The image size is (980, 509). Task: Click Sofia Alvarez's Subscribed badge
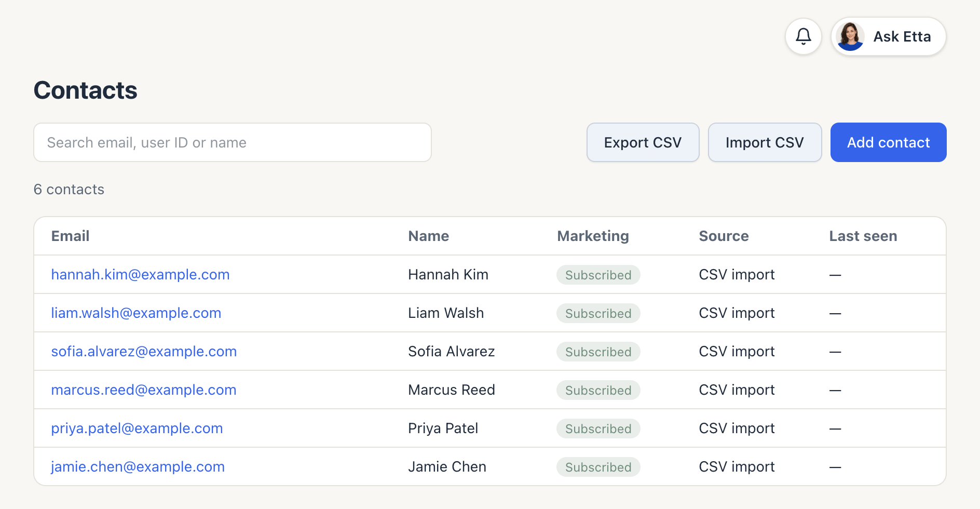[598, 352]
